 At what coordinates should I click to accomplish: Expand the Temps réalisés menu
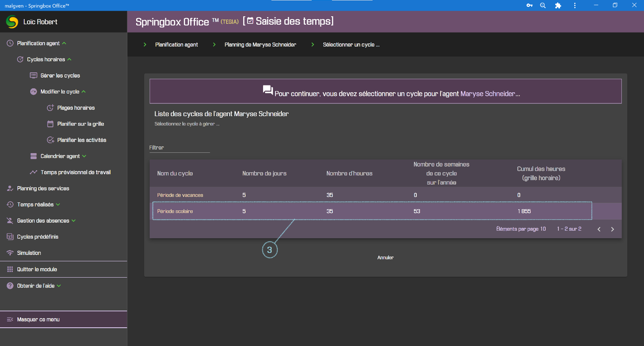tap(58, 204)
